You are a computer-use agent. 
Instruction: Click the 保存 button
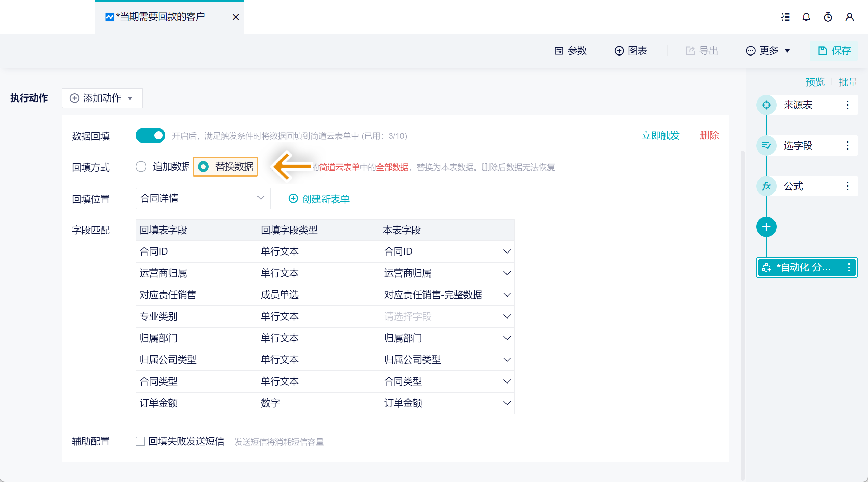(x=834, y=51)
